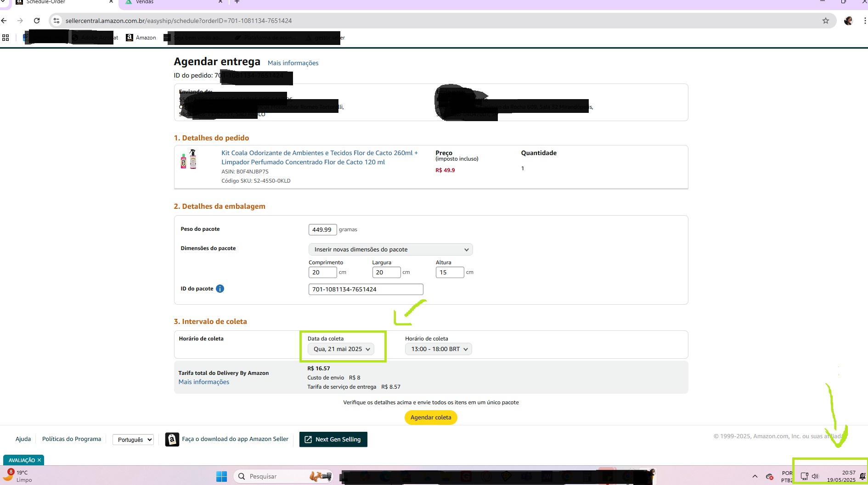Click the Kit Coala product thumbnail

(188, 159)
